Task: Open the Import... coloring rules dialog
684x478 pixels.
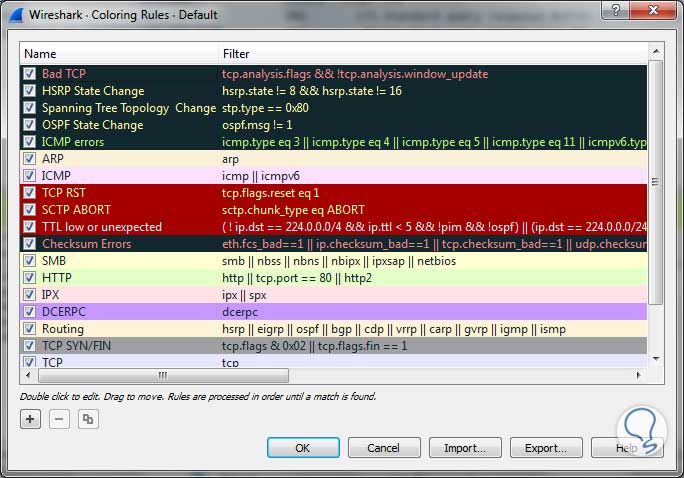Action: (x=465, y=448)
